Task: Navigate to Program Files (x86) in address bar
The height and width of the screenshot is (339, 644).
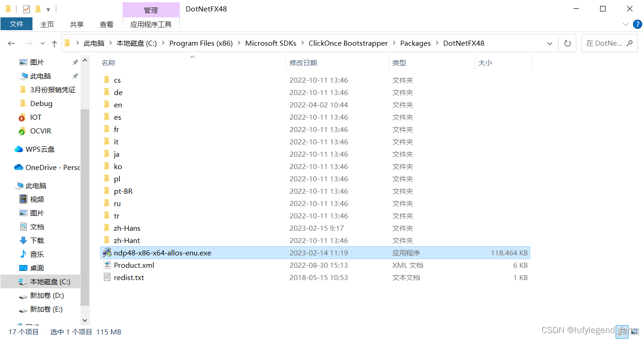Action: (x=201, y=43)
